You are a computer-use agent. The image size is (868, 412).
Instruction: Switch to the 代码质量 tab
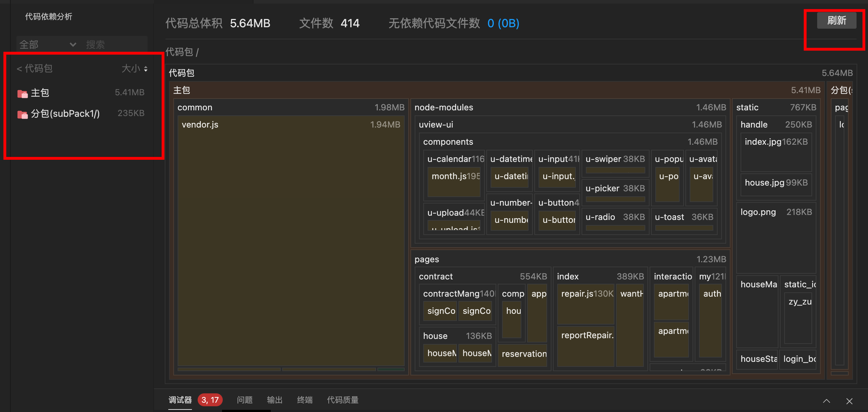[x=343, y=400]
